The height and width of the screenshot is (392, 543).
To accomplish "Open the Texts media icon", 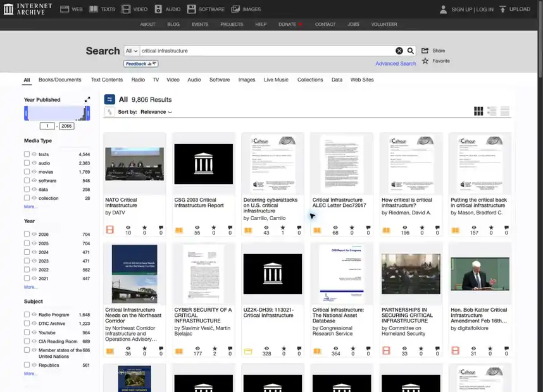I will (x=94, y=9).
